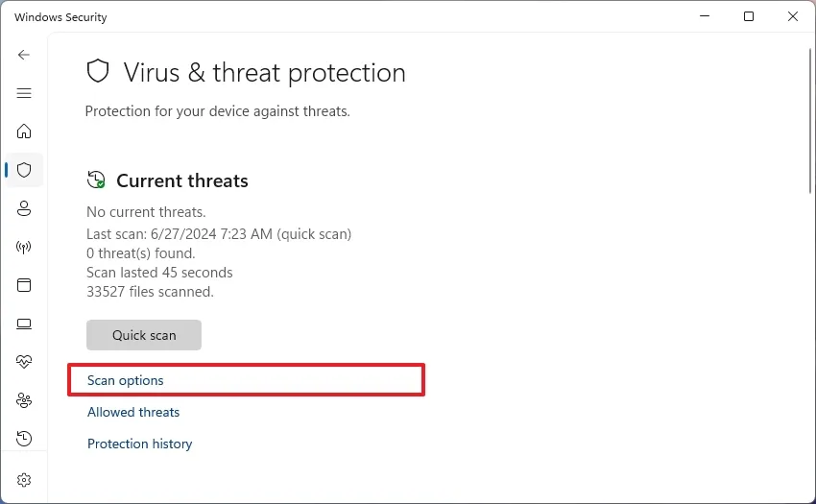Go to the Home icon in the sidebar
Viewport: 816px width, 504px height.
pos(24,132)
